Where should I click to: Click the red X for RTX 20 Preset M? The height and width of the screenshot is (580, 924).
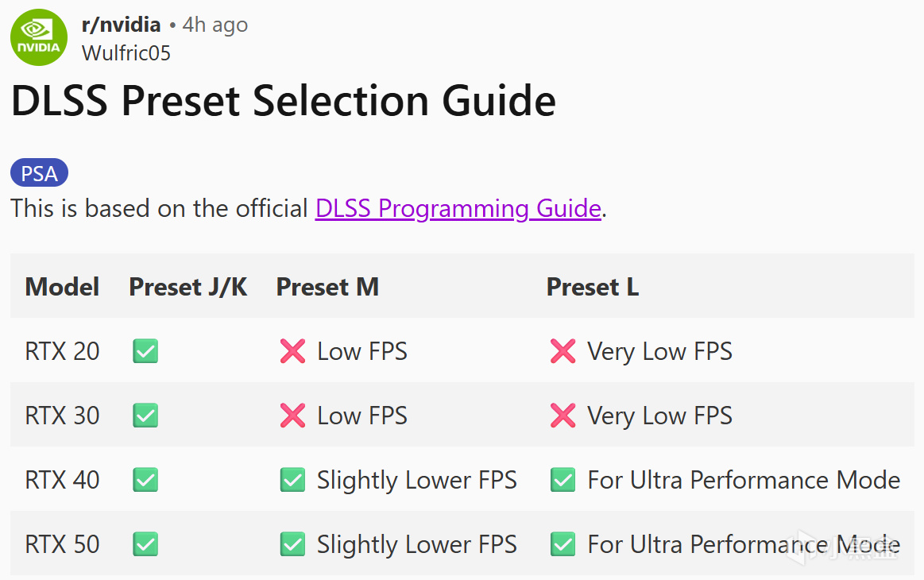click(292, 351)
